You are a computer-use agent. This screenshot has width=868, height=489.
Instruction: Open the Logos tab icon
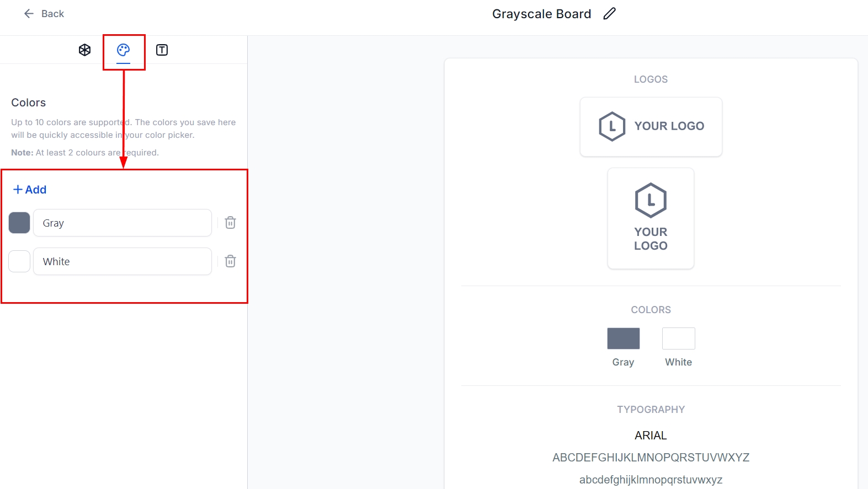pyautogui.click(x=84, y=50)
